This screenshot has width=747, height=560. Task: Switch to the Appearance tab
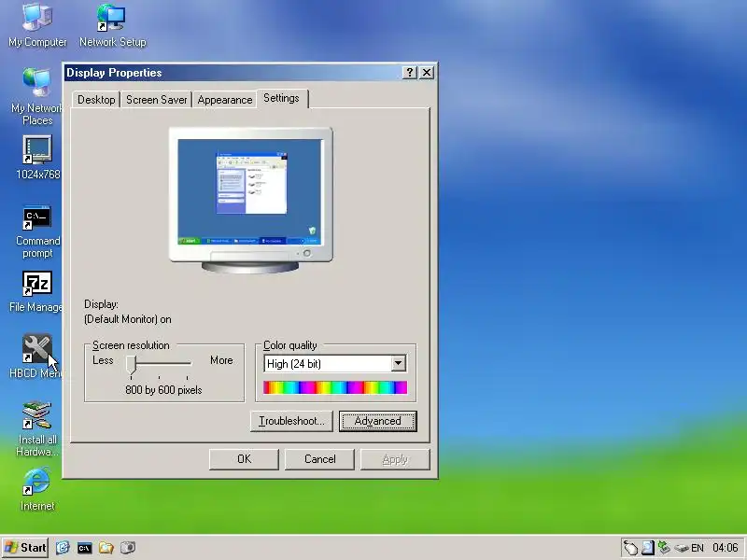[225, 100]
